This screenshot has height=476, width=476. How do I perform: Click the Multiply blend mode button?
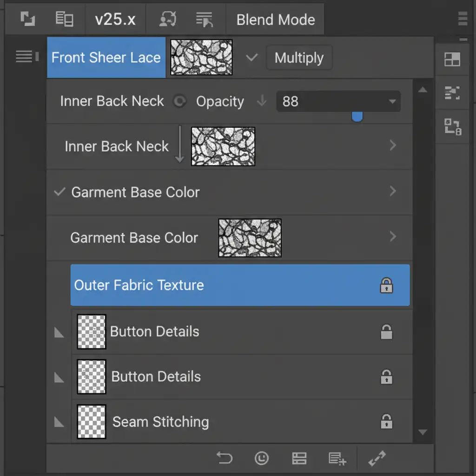click(299, 58)
